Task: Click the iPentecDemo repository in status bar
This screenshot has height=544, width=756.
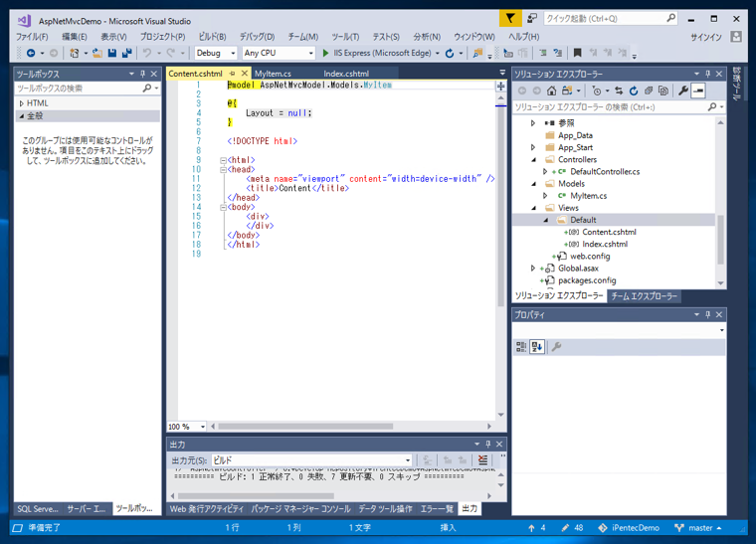Action: coord(629,528)
